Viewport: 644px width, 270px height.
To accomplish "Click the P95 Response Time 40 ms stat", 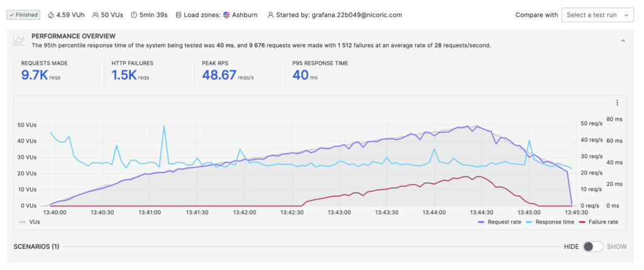I will 320,70.
